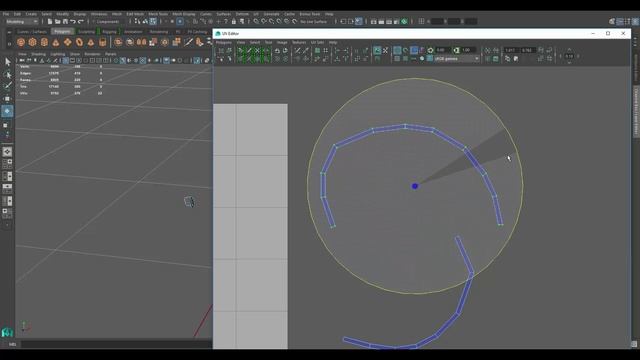Activate the highlighted Move tool in toolbox

[x=7, y=111]
